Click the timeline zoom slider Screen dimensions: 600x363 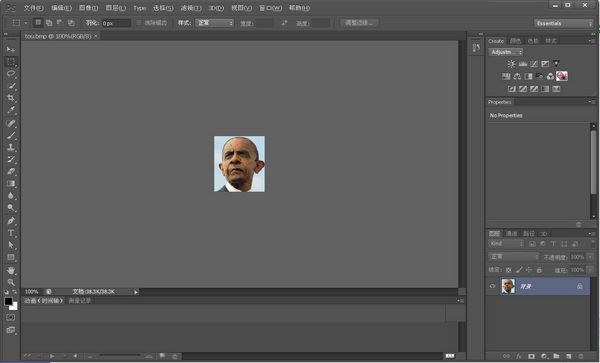point(119,355)
